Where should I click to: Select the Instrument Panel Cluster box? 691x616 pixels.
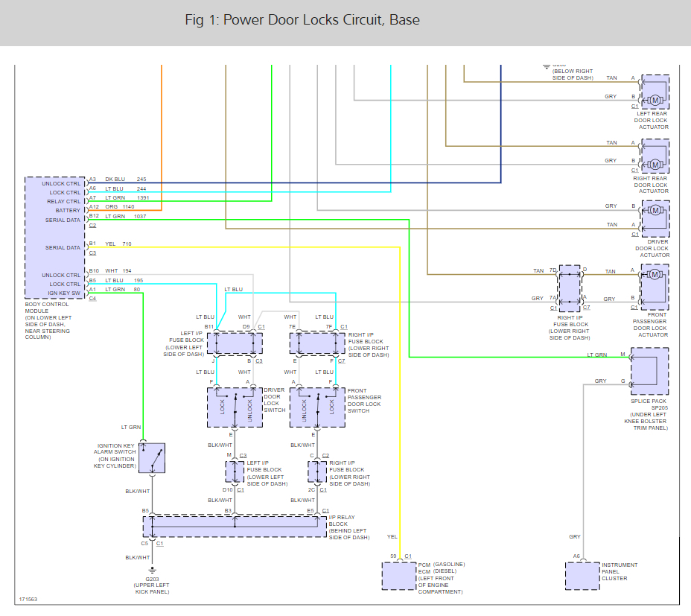[582, 576]
